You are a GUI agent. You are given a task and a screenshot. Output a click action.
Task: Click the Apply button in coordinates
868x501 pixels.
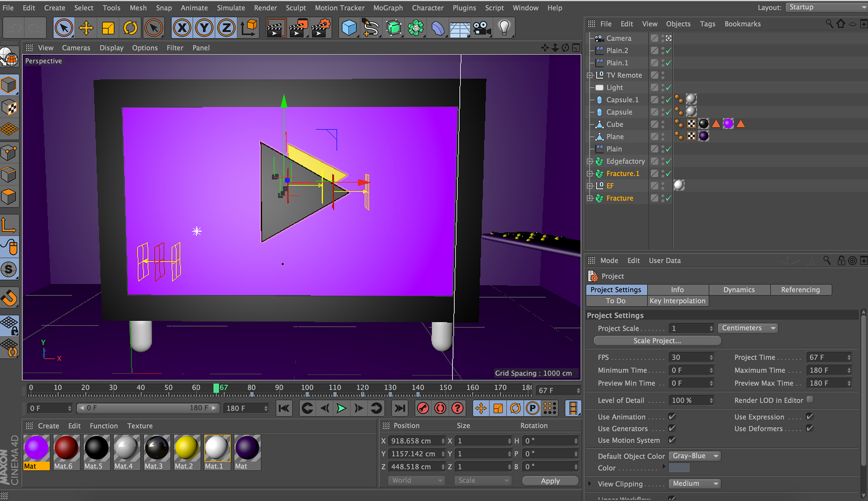[550, 481]
